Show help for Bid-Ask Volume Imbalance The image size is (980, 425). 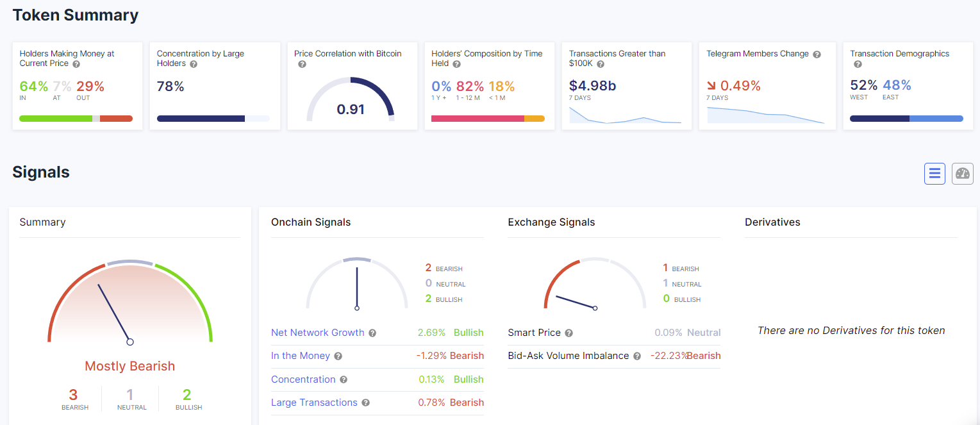[637, 356]
